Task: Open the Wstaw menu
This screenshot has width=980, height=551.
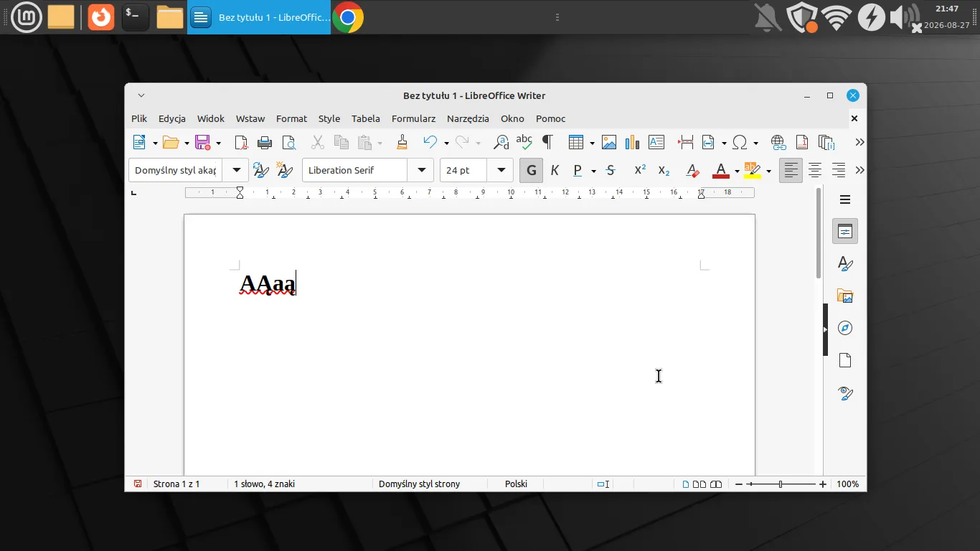Action: (250, 118)
